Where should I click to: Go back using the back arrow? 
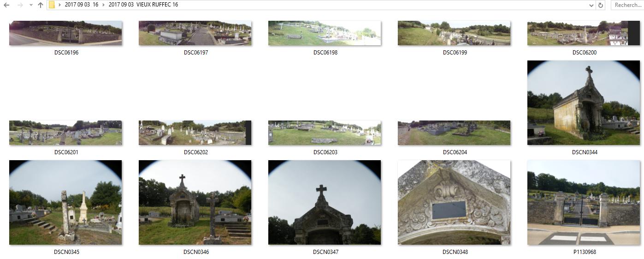6,5
